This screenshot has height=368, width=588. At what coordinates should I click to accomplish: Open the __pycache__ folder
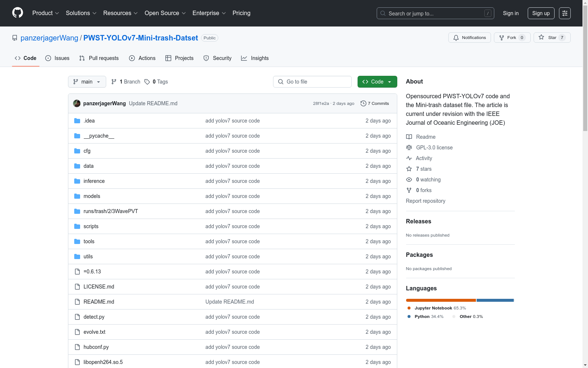coord(99,136)
